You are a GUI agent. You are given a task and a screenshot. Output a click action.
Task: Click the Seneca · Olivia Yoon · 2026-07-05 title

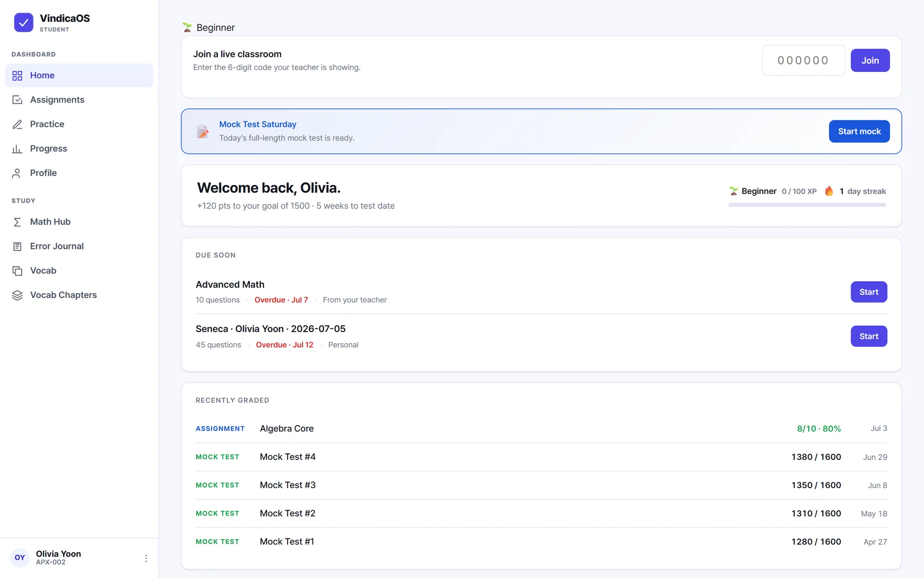point(270,329)
